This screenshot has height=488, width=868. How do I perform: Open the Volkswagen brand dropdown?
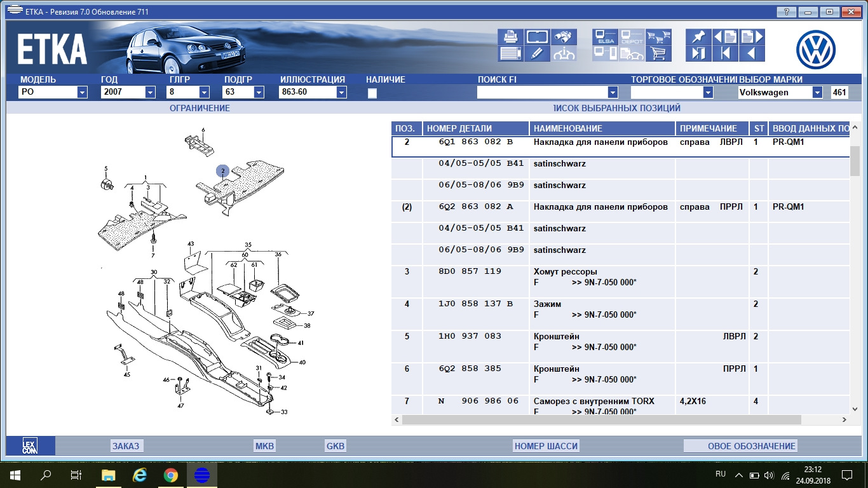click(817, 93)
